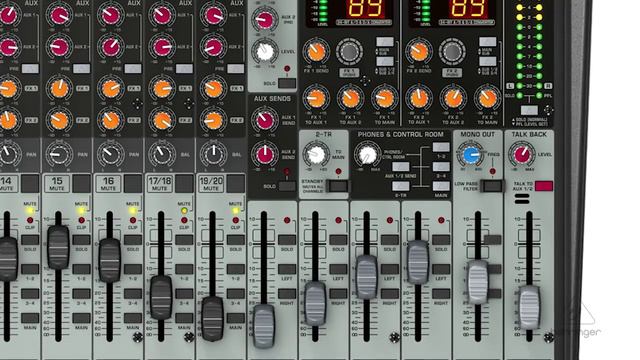This screenshot has width=640, height=360.
Task: Route channel 15 to MAIN
Action: click(82, 318)
